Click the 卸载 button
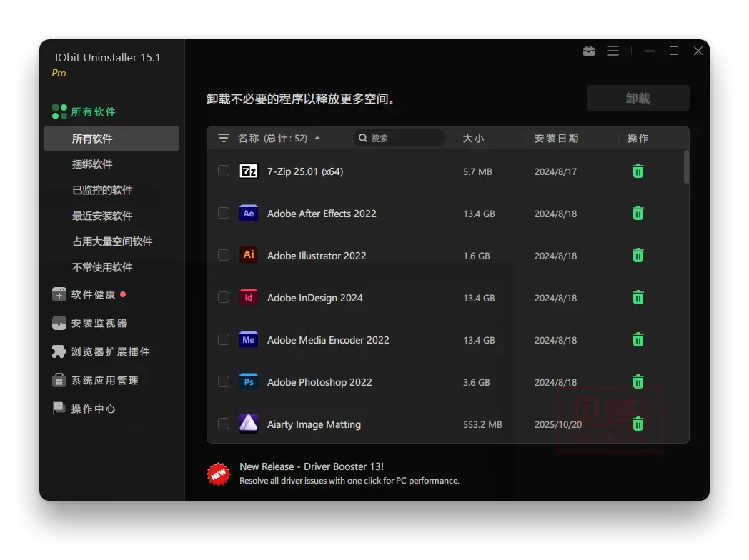 pos(638,98)
